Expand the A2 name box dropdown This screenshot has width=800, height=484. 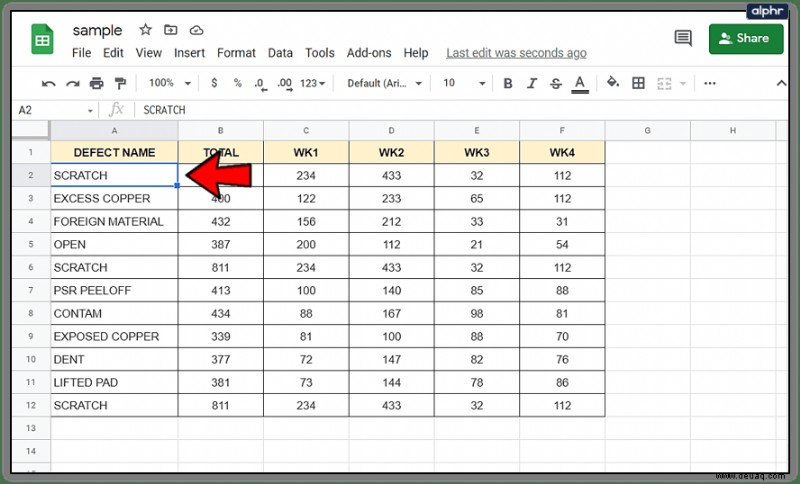[90, 111]
